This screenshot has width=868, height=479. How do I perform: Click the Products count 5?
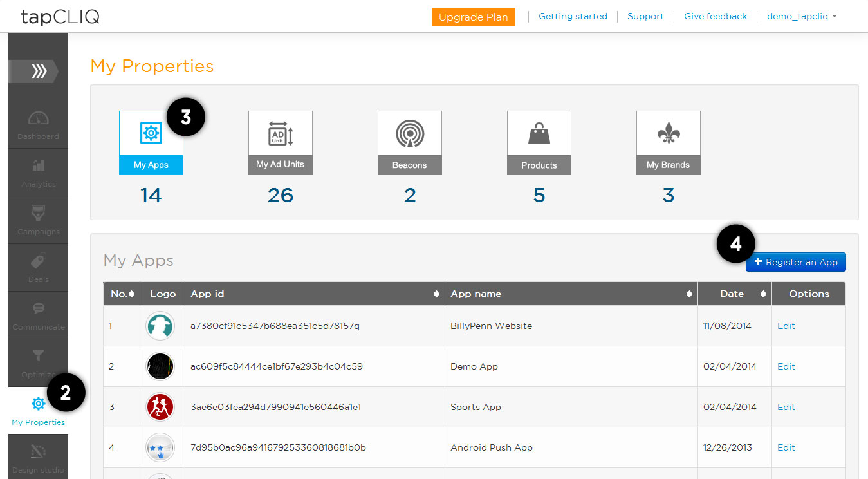(539, 195)
